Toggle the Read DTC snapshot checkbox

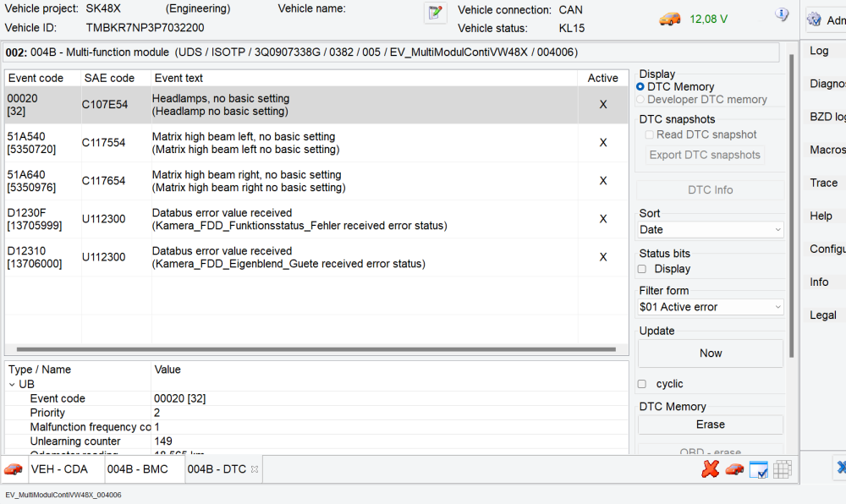(649, 134)
